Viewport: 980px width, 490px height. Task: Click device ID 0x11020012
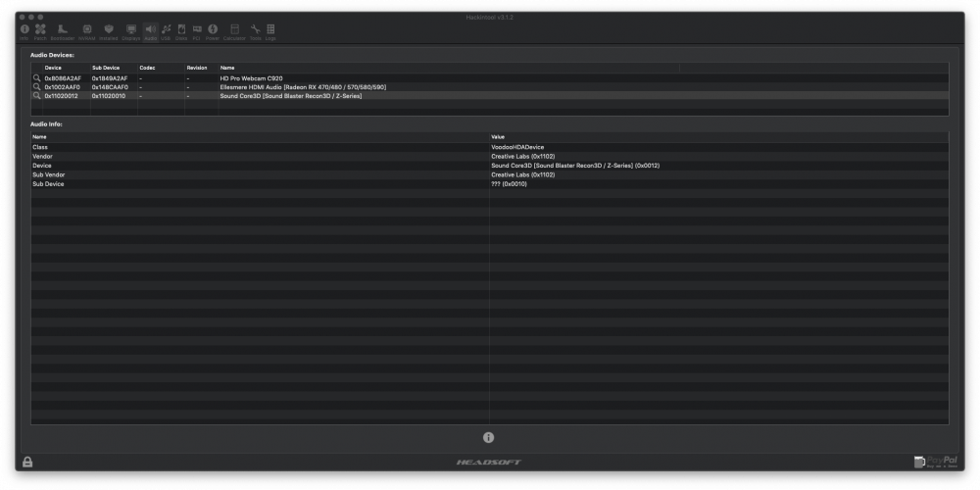click(61, 96)
